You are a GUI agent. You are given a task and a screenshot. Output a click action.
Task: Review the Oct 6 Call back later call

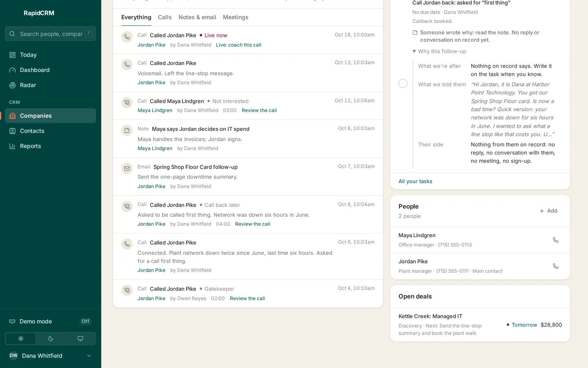[x=253, y=224]
